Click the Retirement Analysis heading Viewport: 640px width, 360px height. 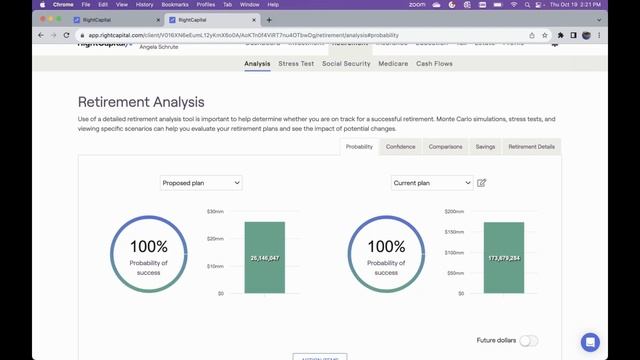[141, 102]
